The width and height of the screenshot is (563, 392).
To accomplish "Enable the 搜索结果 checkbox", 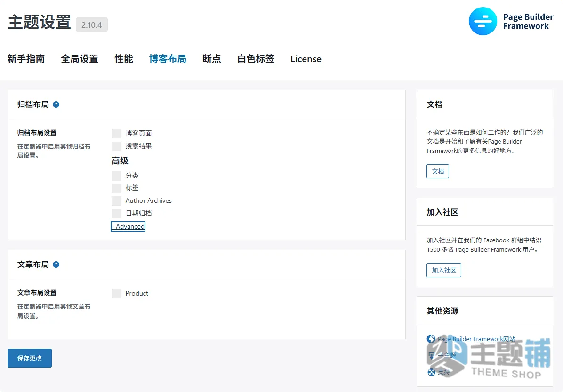I will (116, 146).
